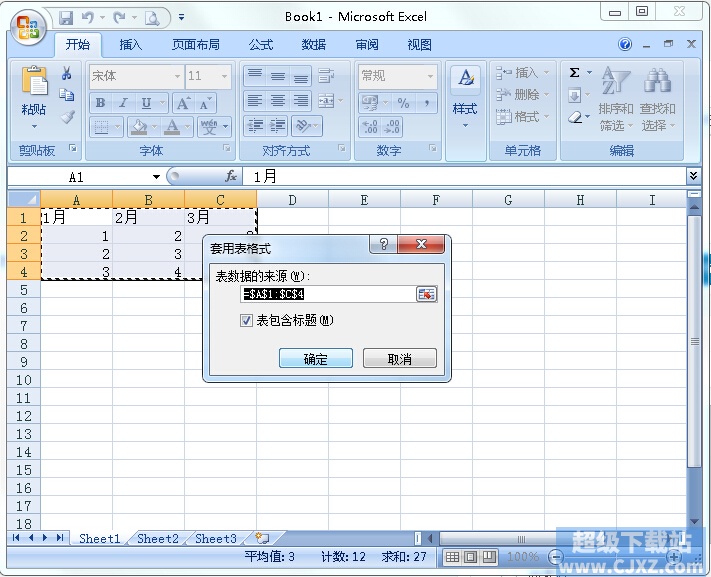Click the range selector icon in dialog
The width and height of the screenshot is (711, 577).
pyautogui.click(x=426, y=294)
